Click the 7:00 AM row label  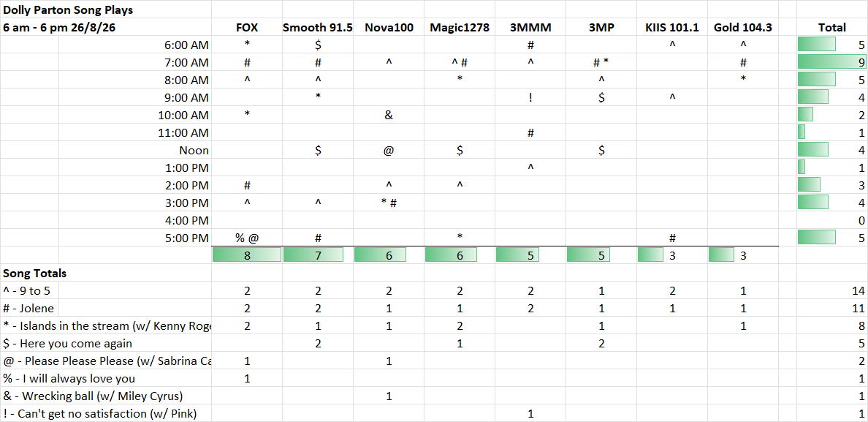(186, 63)
